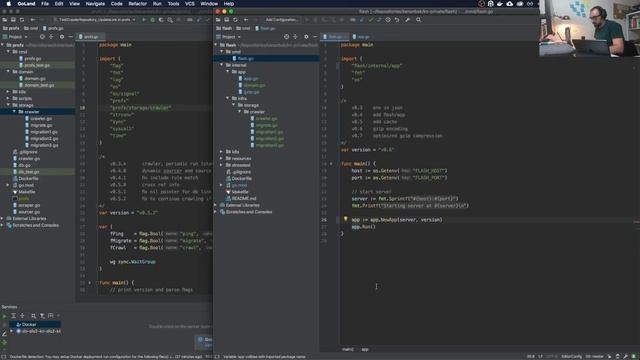Click the intention lightbulb on the app.NewApp line
Screen dimensions: 640x360
tap(345, 219)
